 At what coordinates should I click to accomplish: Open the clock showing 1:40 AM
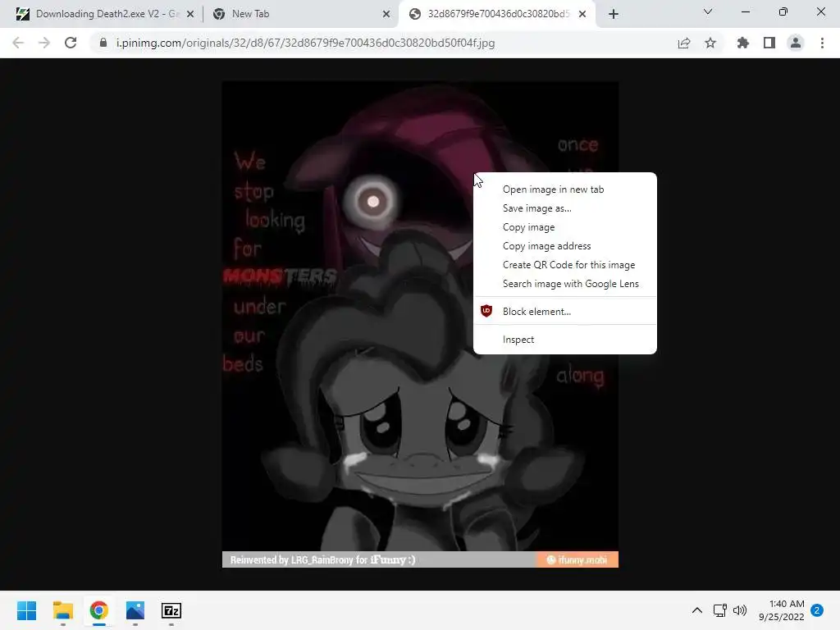pos(781,610)
